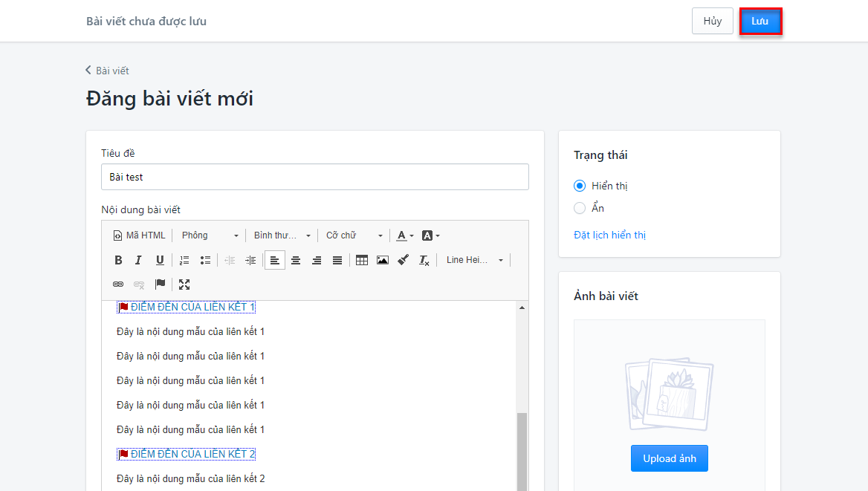Select Hiển thị status radio
Viewport: 868px width, 491px height.
(x=580, y=186)
